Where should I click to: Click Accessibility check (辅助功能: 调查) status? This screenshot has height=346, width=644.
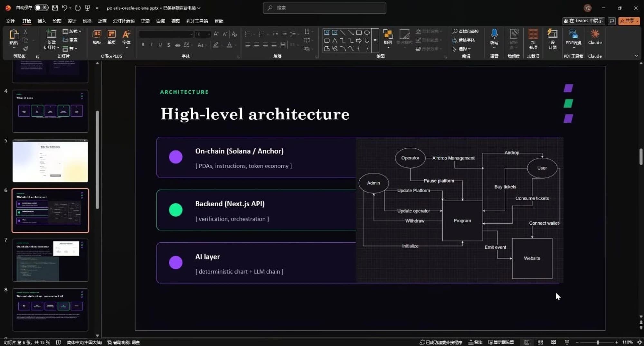pos(124,342)
